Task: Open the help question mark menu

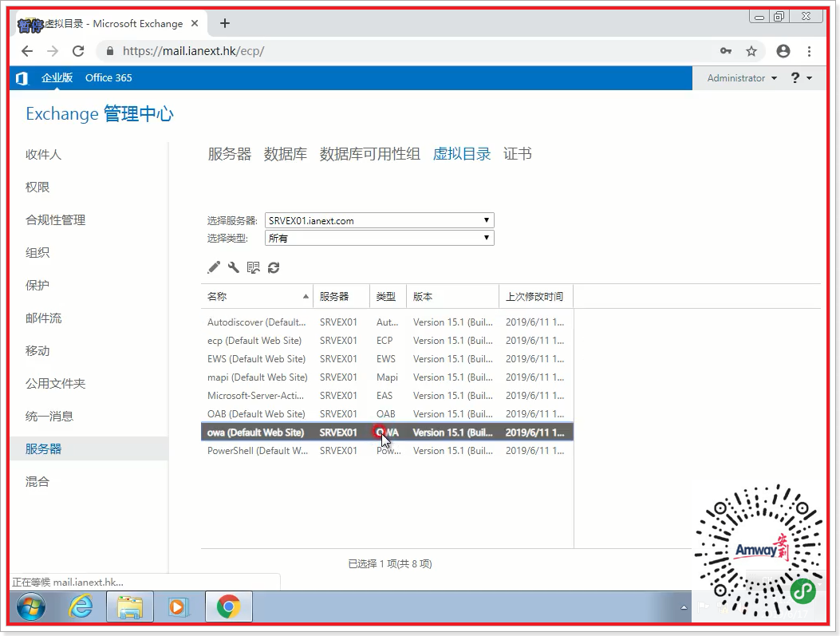Action: pos(802,78)
